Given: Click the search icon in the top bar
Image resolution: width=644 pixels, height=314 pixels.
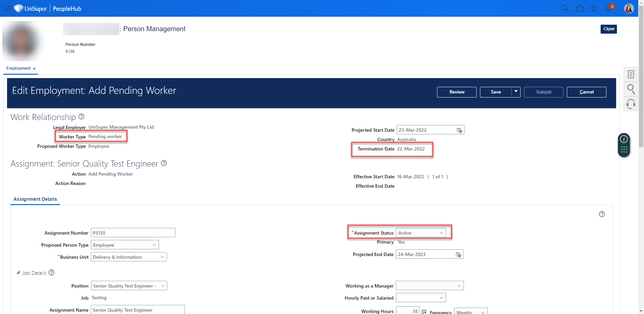Looking at the screenshot, I should point(565,8).
